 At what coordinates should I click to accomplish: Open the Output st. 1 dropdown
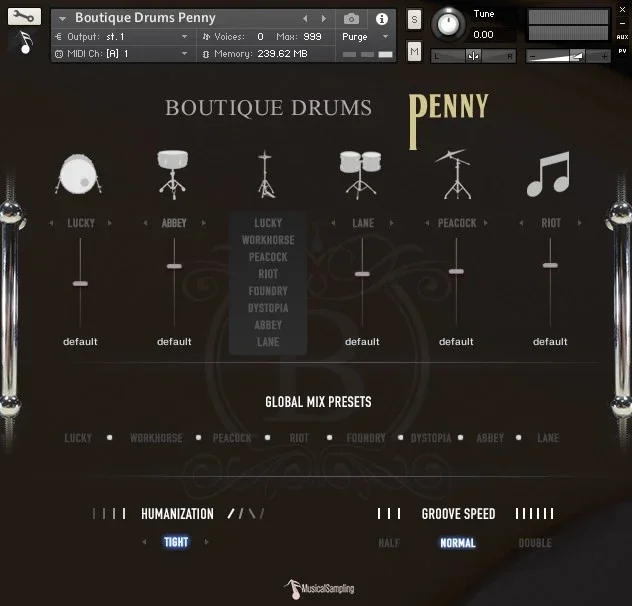click(121, 37)
